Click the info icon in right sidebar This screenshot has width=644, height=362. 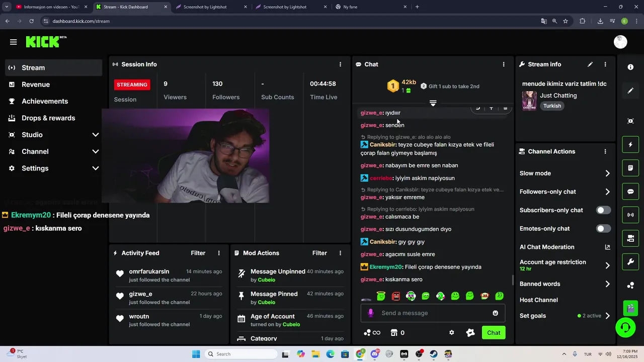(630, 67)
